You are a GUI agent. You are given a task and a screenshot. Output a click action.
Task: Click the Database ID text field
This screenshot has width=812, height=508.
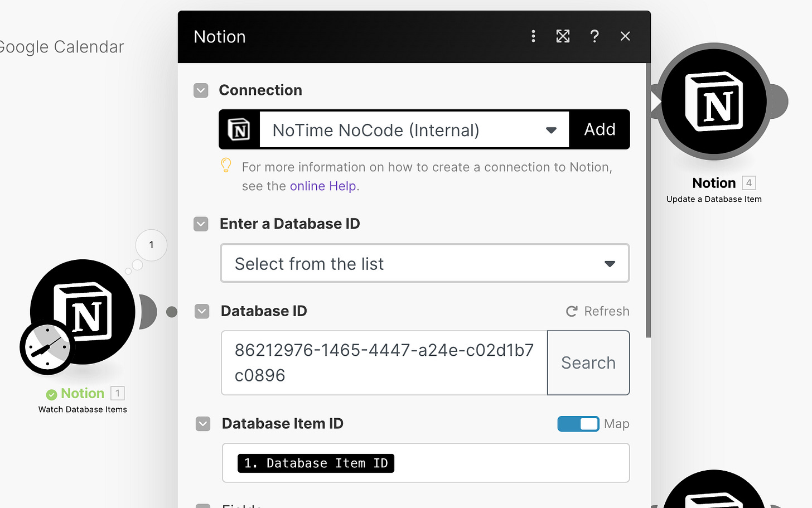[x=384, y=363]
